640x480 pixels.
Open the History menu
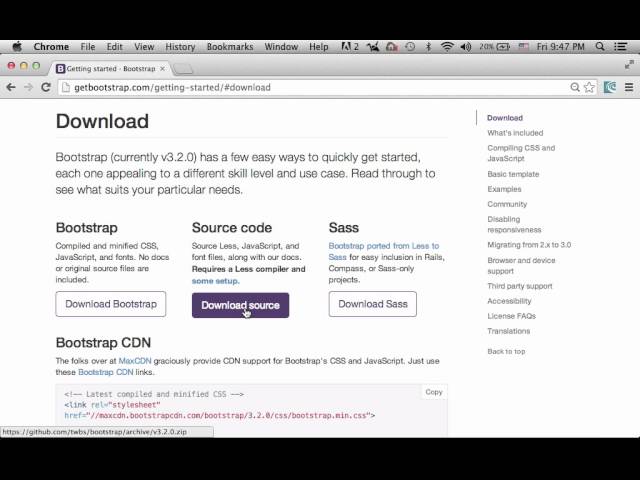(180, 47)
